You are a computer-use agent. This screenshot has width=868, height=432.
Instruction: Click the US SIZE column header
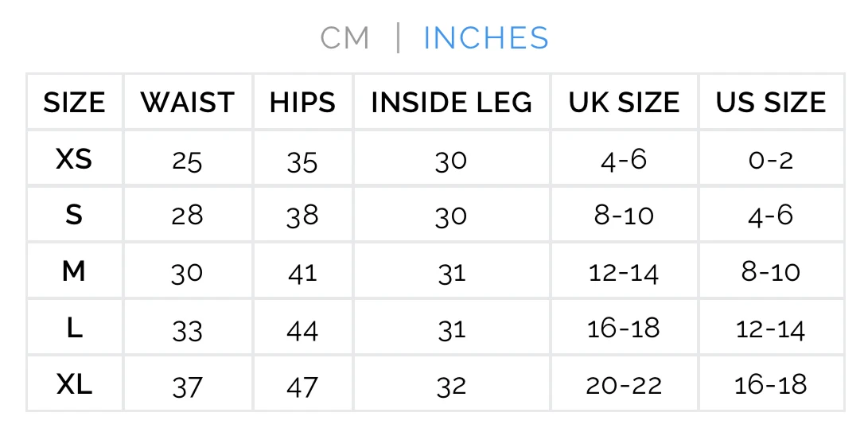pos(771,103)
